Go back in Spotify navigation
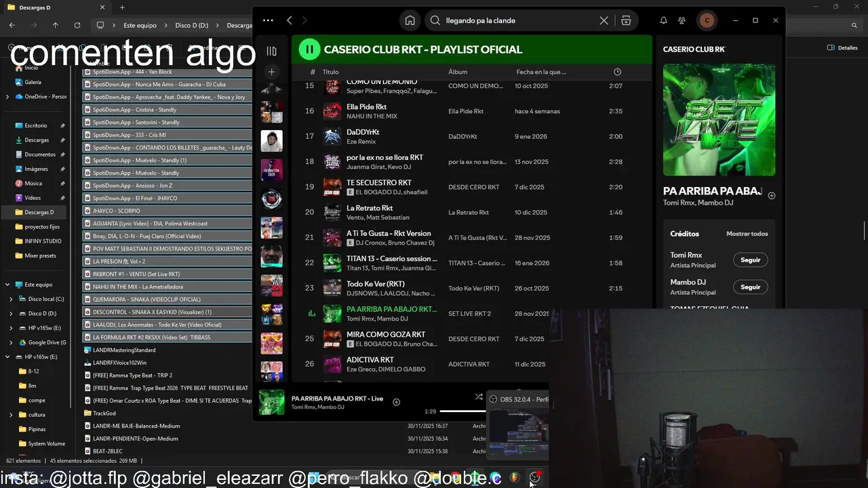The image size is (868, 488). [290, 20]
